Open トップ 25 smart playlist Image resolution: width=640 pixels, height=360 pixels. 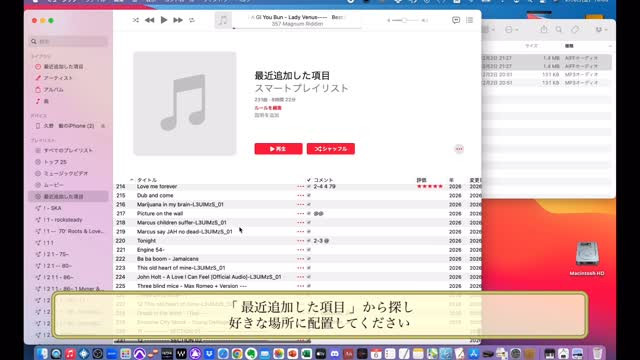point(55,162)
